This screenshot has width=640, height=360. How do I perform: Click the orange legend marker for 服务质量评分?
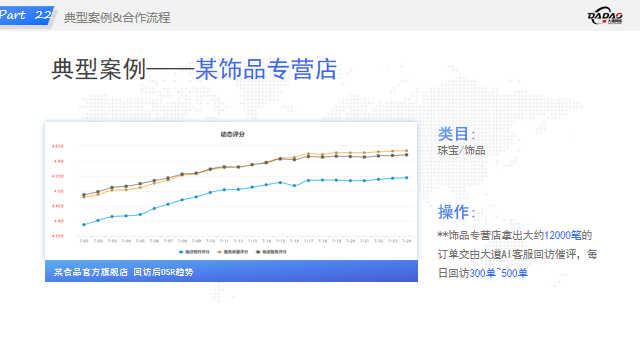[220, 252]
